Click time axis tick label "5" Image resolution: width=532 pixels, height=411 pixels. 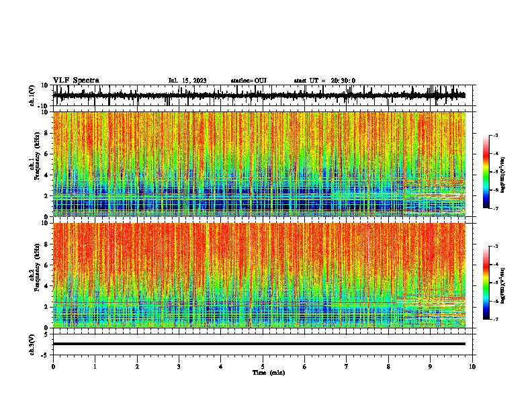[263, 367]
